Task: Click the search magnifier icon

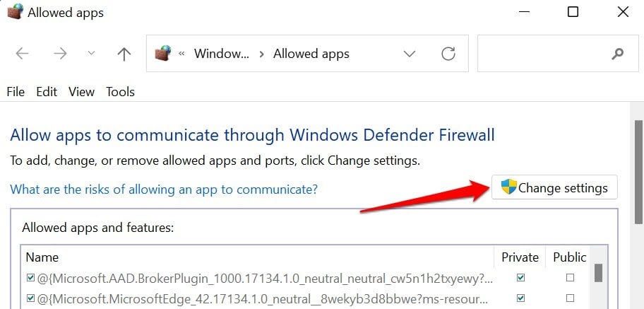Action: pyautogui.click(x=617, y=54)
